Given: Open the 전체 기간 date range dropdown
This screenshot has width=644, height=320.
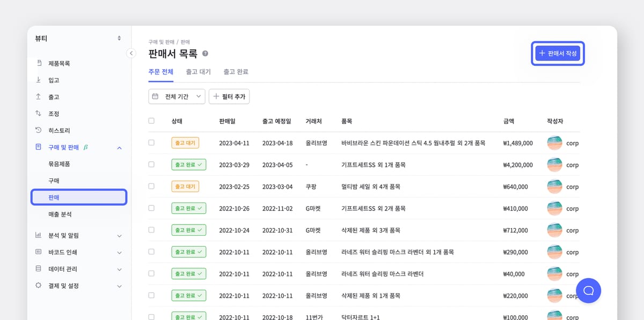Looking at the screenshot, I should click(176, 96).
